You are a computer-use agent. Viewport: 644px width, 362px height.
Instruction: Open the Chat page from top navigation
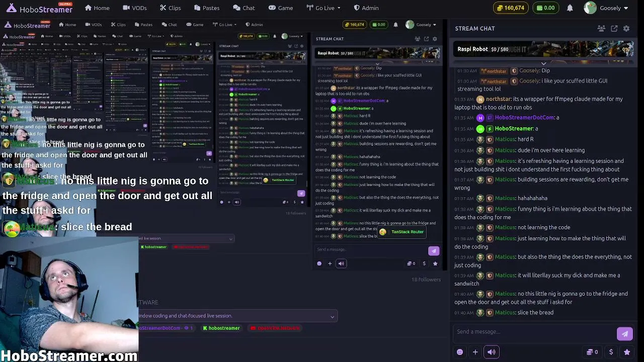(244, 8)
